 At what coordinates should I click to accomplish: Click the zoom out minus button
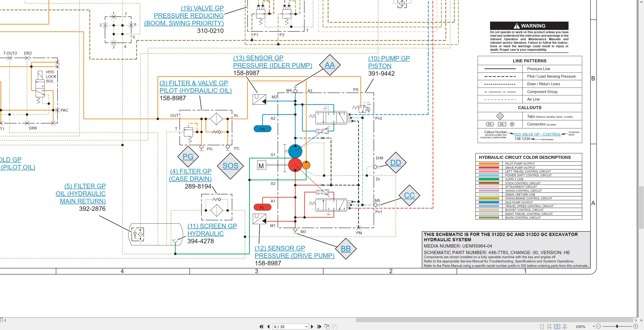598,326
